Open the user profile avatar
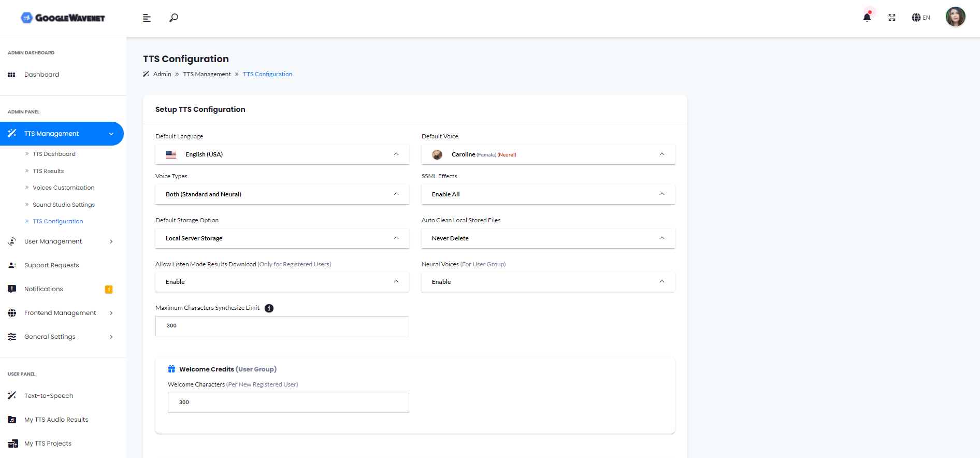The width and height of the screenshot is (980, 458). pos(955,17)
